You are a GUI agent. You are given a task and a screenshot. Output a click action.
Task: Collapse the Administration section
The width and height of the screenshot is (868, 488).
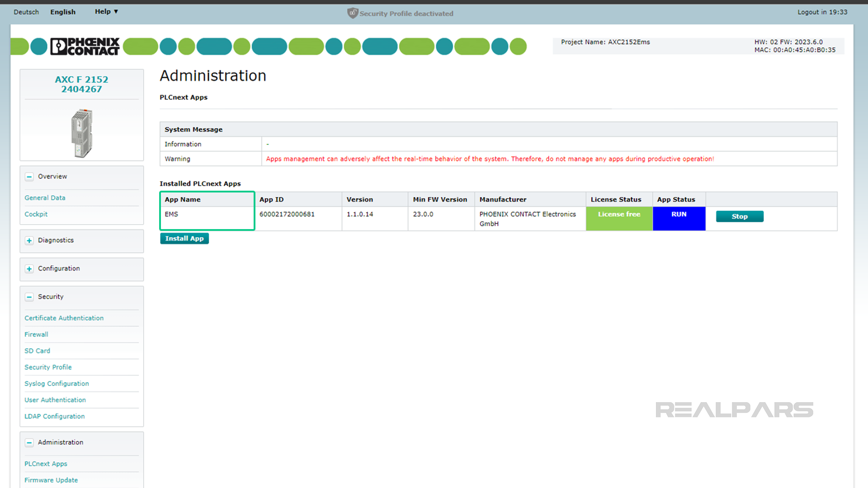pyautogui.click(x=29, y=442)
